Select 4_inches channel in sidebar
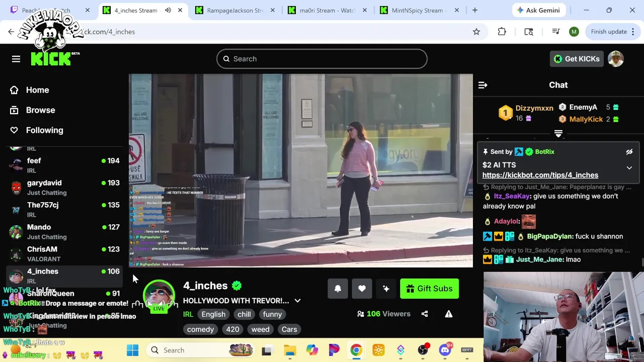The height and width of the screenshot is (362, 644). 64,276
